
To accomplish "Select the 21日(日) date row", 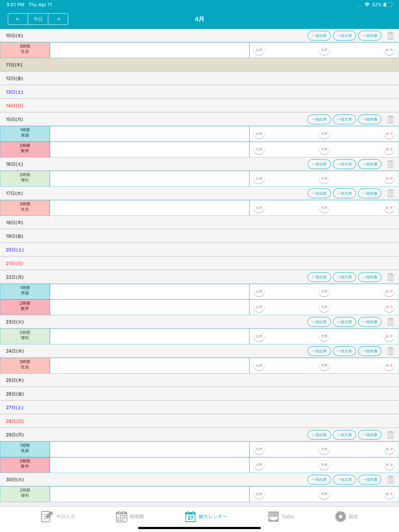I will [x=199, y=263].
